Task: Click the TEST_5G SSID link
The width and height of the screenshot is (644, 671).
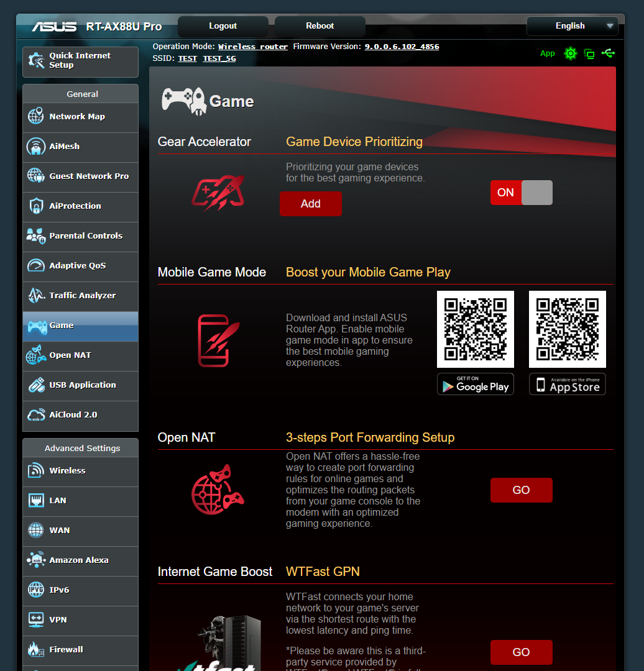Action: [219, 58]
